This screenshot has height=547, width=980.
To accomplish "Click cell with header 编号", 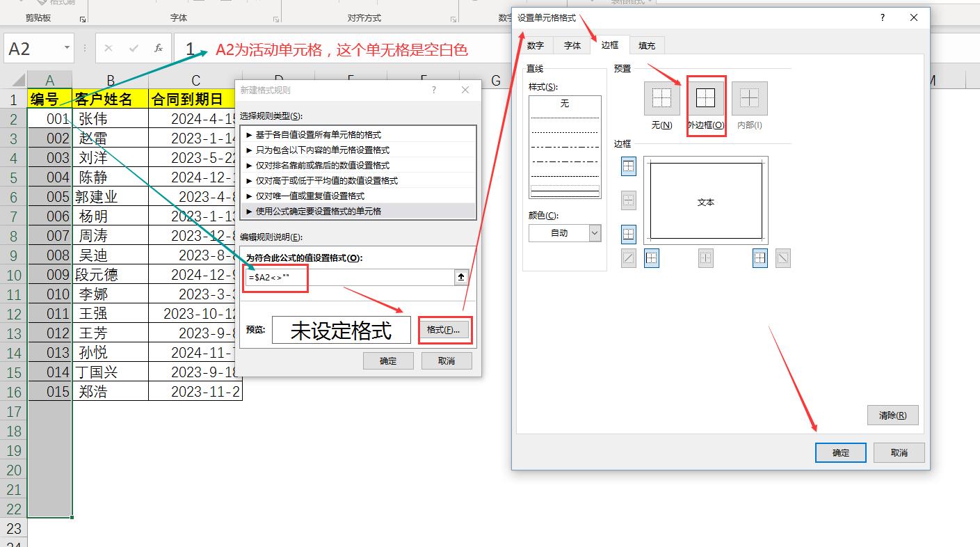I will point(50,99).
